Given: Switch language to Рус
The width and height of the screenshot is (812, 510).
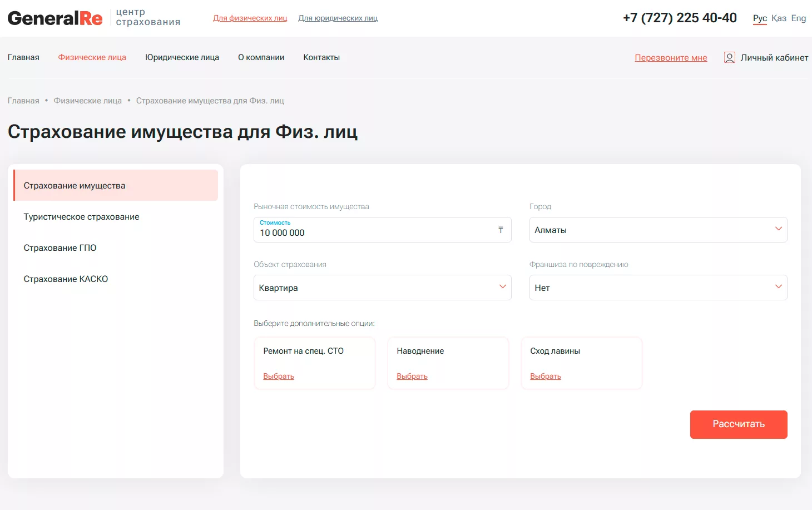Looking at the screenshot, I should click(x=760, y=18).
